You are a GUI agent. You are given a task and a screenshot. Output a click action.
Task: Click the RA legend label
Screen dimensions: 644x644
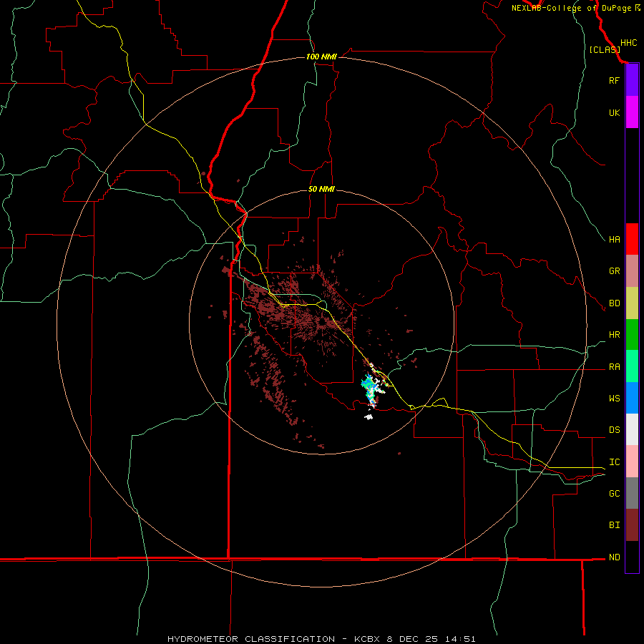[x=614, y=367]
